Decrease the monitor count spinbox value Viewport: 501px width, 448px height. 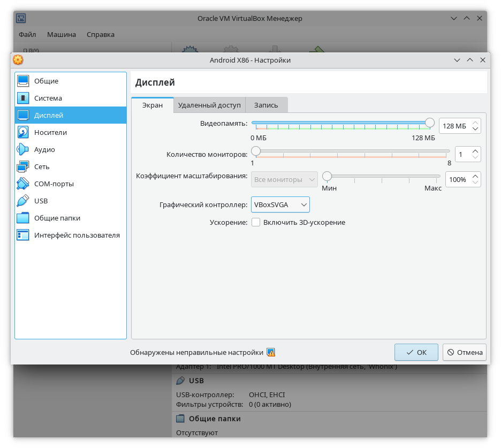pos(475,157)
